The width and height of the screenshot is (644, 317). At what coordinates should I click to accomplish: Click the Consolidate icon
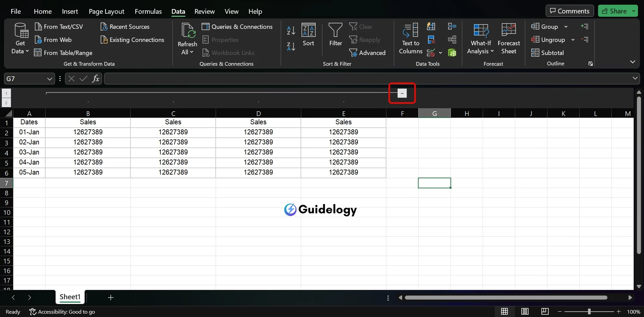tap(452, 26)
